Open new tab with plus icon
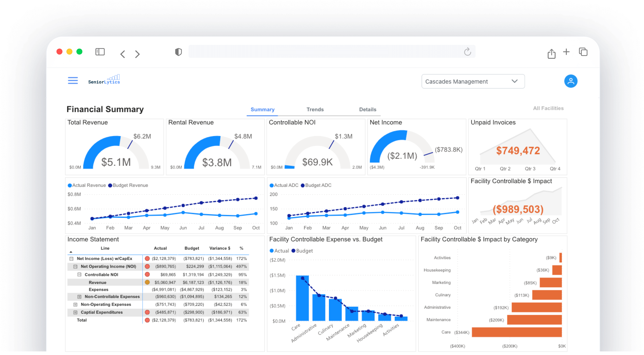 point(566,52)
